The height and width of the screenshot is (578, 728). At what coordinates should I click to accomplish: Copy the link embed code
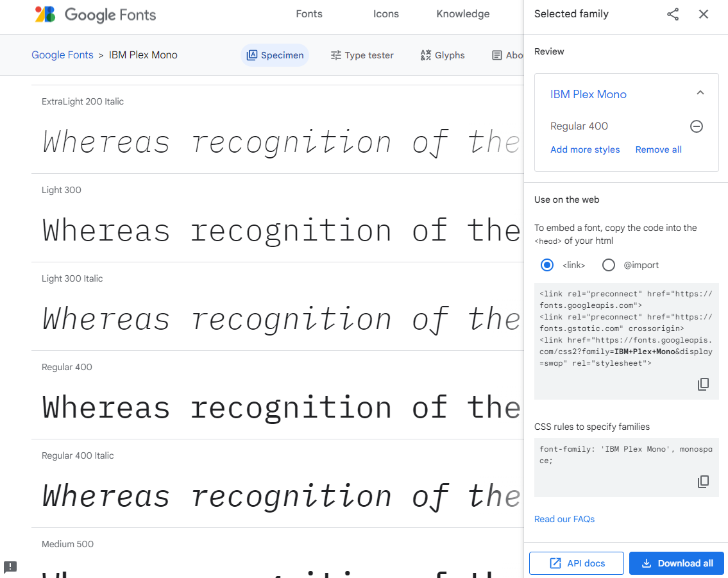coord(703,384)
